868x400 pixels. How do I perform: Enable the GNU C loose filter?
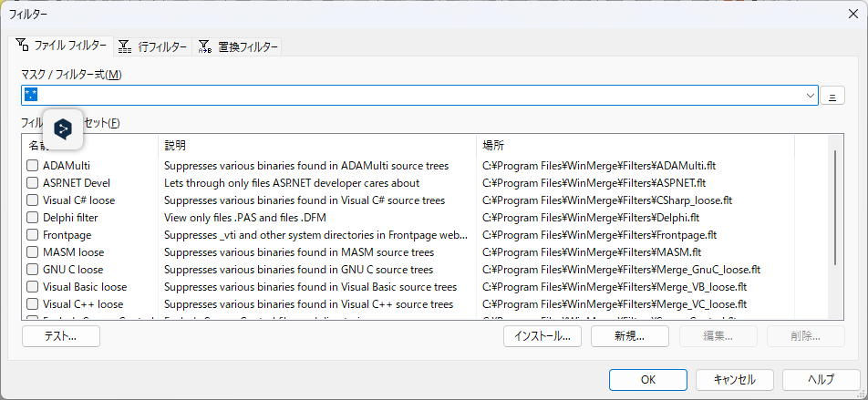[32, 270]
